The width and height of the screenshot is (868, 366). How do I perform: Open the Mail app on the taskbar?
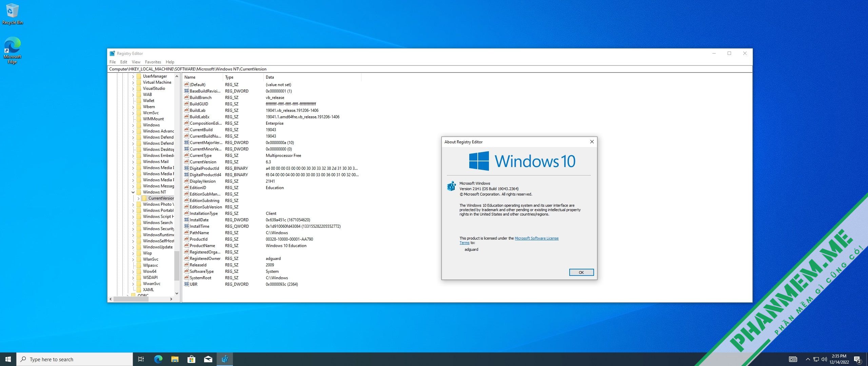[208, 359]
